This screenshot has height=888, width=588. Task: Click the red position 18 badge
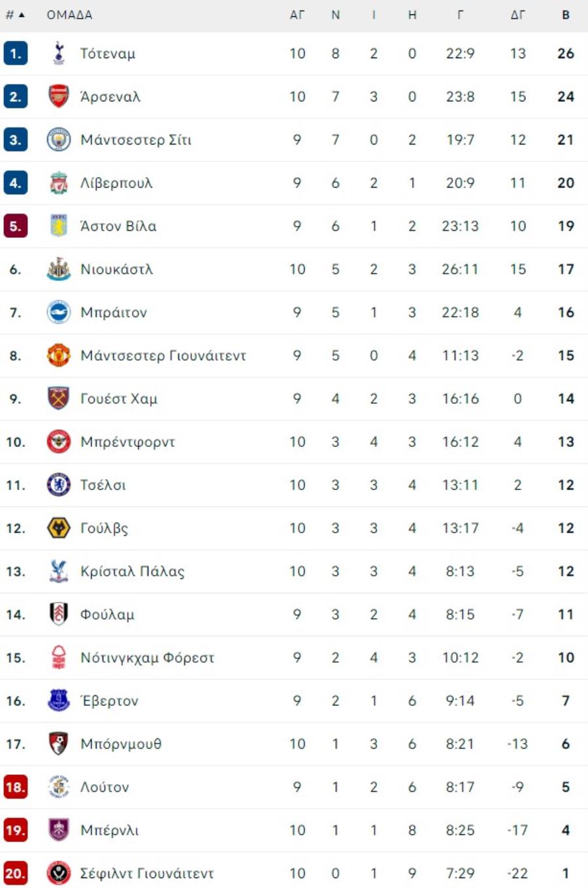15,787
